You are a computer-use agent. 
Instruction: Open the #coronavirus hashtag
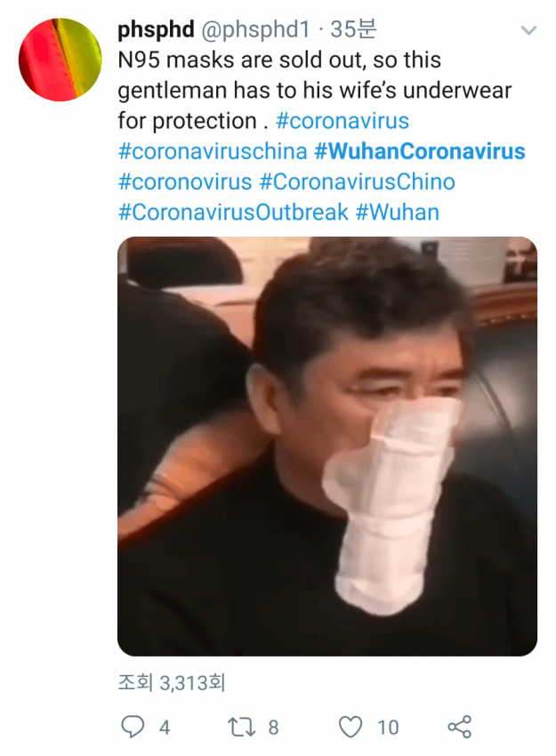click(x=342, y=121)
